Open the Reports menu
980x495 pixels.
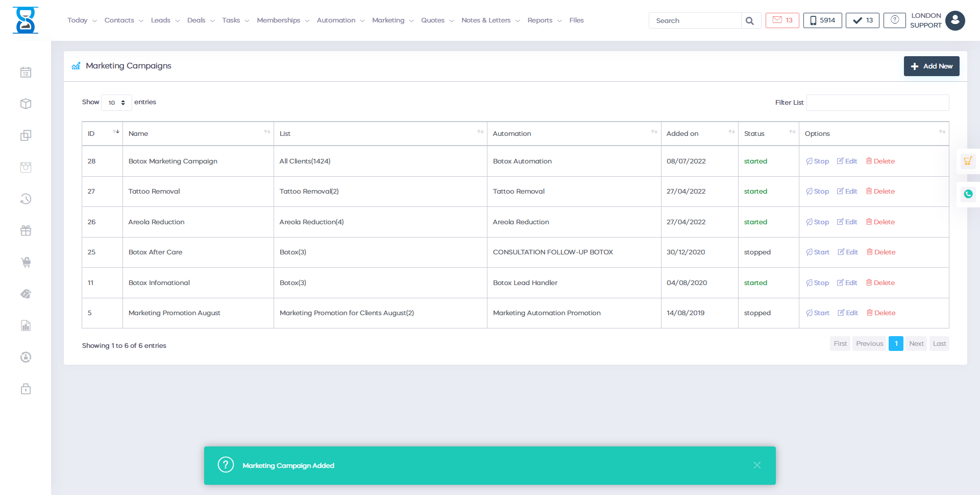tap(544, 20)
